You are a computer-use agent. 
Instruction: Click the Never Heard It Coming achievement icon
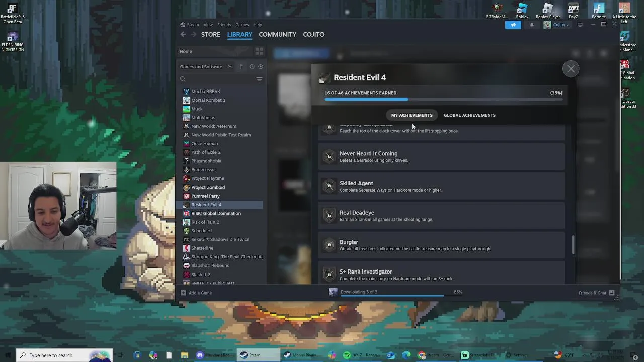tap(329, 157)
